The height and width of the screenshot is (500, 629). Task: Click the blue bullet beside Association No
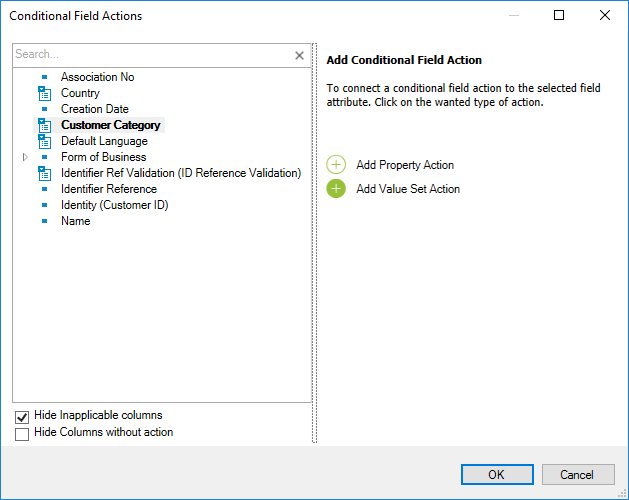point(45,77)
